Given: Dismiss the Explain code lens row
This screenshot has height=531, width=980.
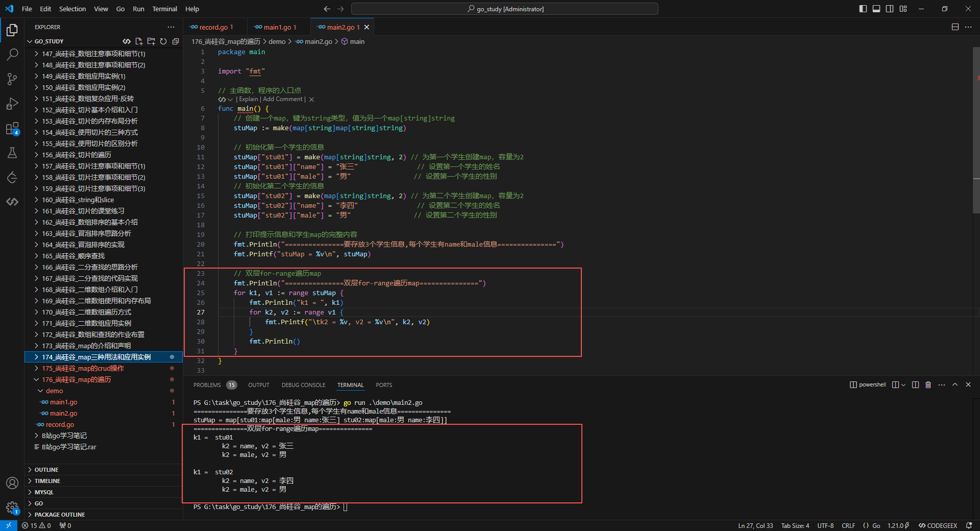Looking at the screenshot, I should [311, 100].
